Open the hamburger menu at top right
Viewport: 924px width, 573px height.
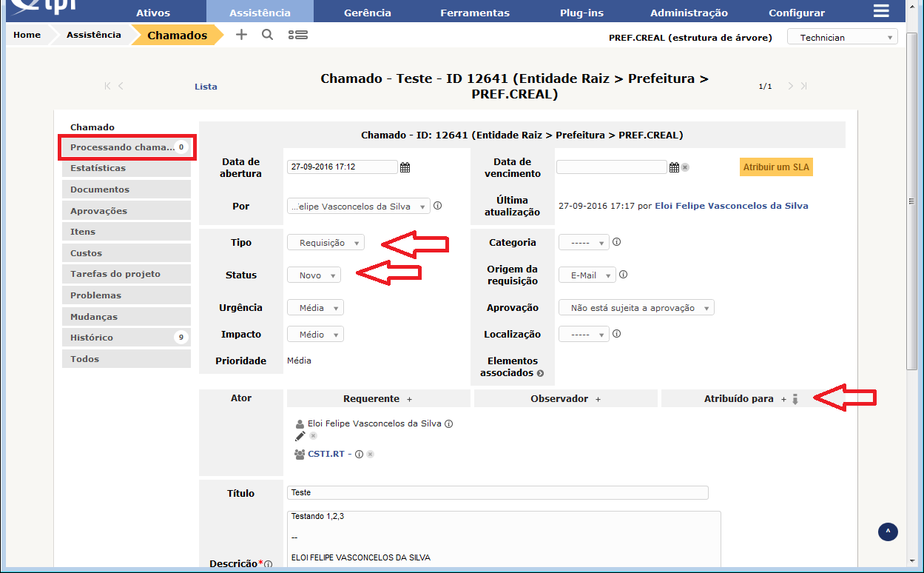pos(880,10)
